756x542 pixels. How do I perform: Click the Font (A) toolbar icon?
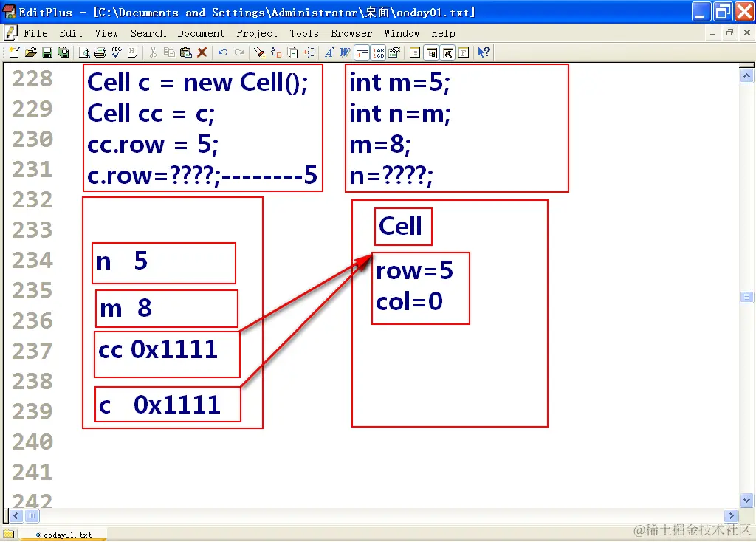pos(329,52)
